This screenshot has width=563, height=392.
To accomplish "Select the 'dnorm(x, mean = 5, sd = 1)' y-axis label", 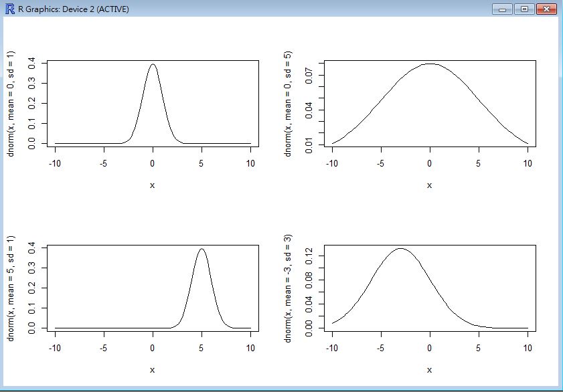I will [x=11, y=288].
